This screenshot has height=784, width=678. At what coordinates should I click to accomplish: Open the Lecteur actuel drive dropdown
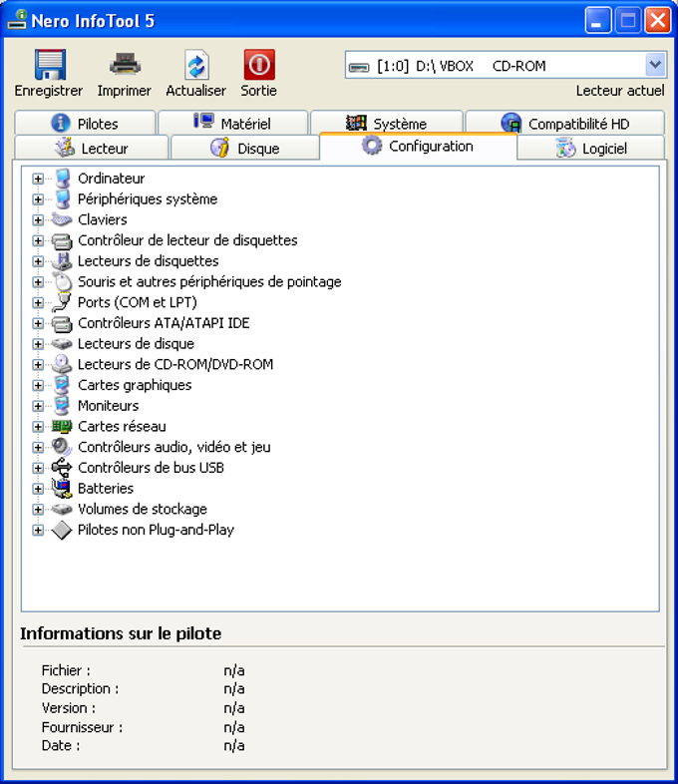(655, 65)
